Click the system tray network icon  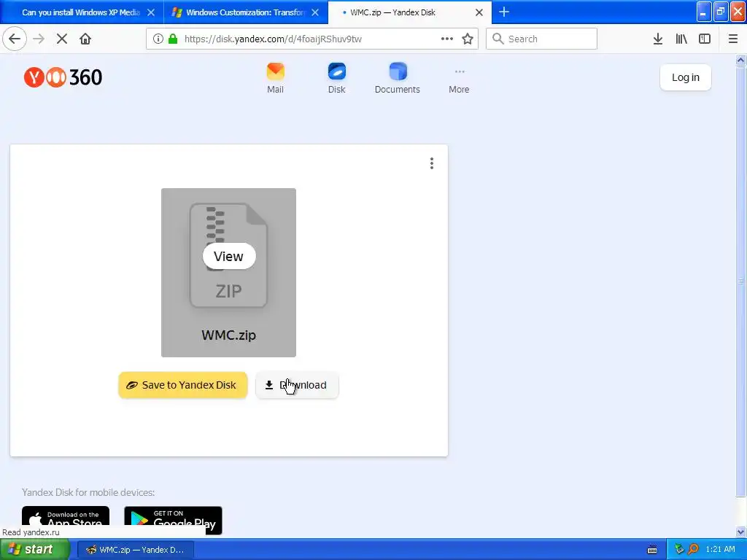679,550
